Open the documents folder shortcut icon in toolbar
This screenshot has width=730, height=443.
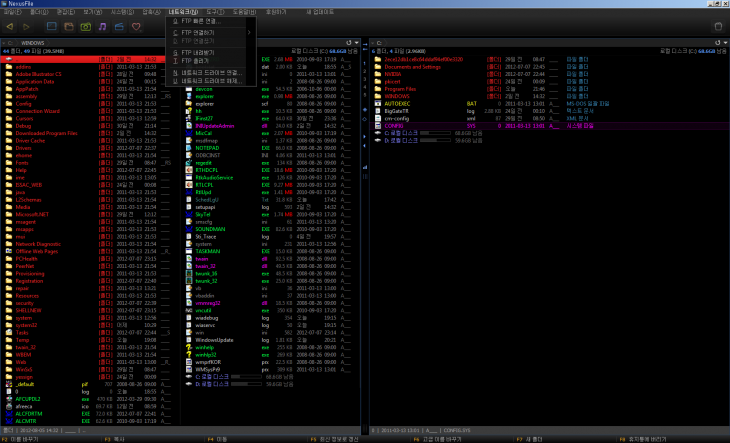(x=67, y=26)
